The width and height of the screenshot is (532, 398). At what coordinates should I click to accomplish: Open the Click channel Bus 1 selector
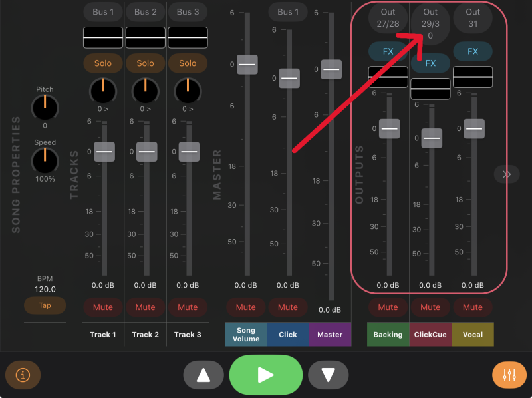pyautogui.click(x=288, y=12)
